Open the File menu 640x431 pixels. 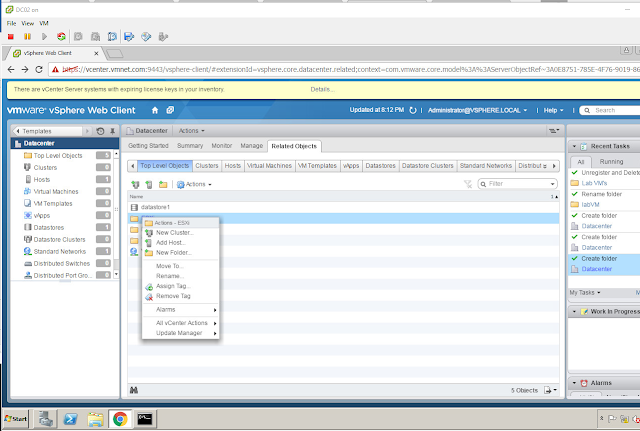pos(11,23)
